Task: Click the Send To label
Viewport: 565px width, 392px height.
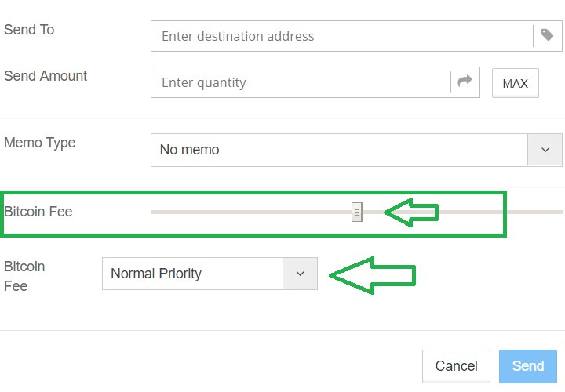Action: coord(29,30)
